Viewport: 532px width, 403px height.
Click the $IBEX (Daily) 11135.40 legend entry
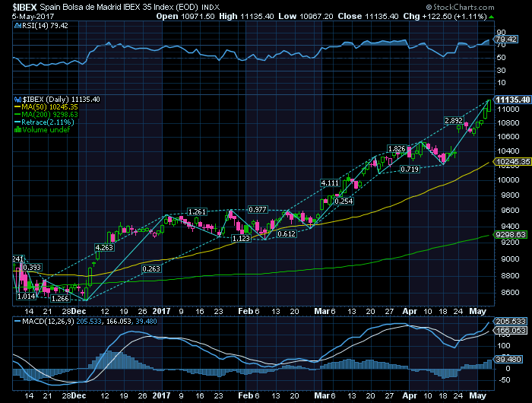[61, 100]
